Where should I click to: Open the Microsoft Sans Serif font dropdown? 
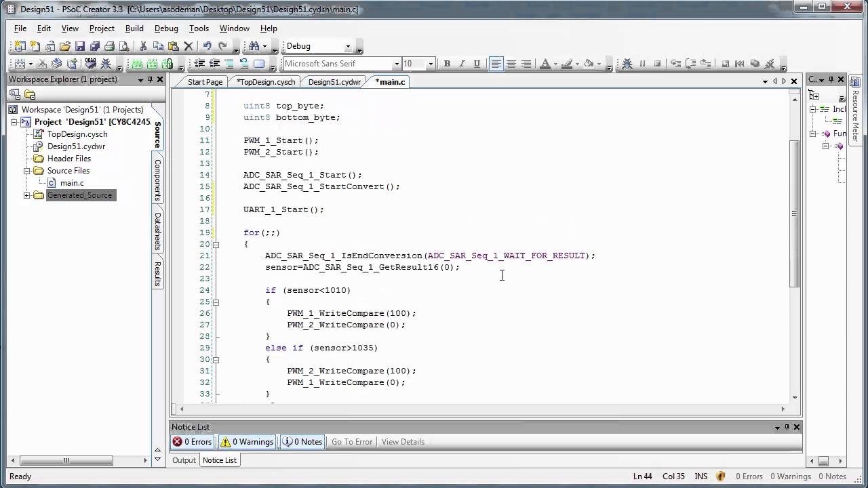(x=397, y=64)
